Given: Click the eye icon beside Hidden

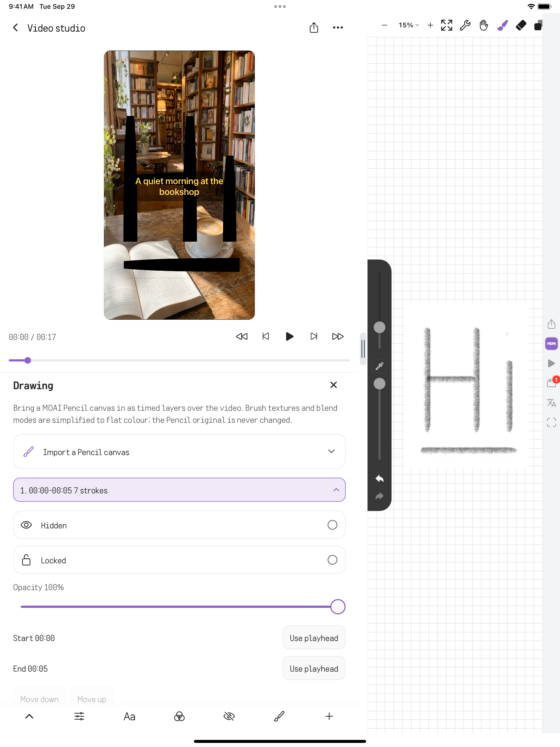Looking at the screenshot, I should [26, 525].
